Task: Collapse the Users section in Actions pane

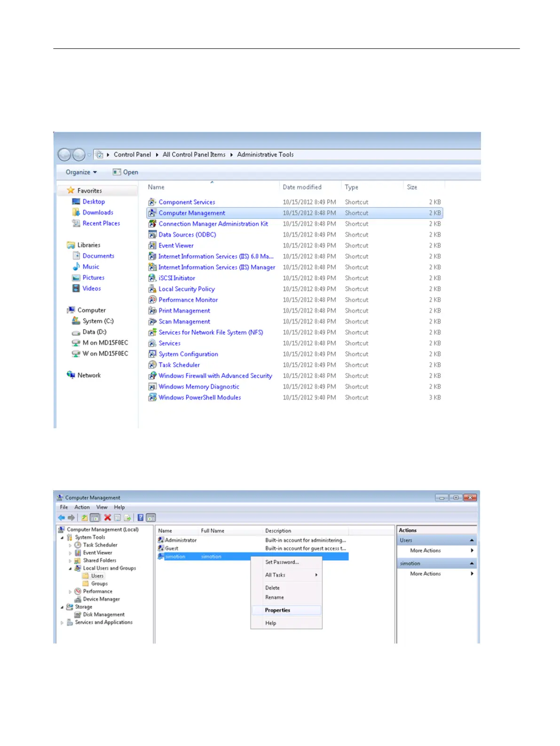Action: click(x=472, y=540)
